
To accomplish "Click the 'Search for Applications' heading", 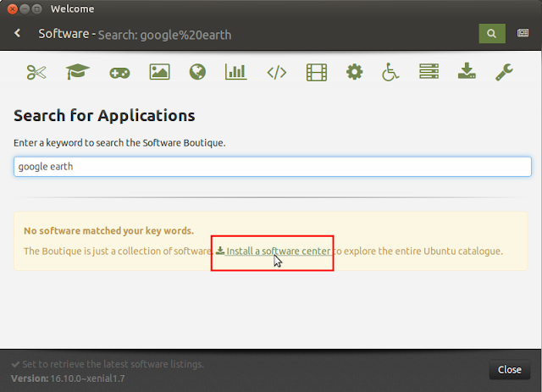I will (104, 115).
